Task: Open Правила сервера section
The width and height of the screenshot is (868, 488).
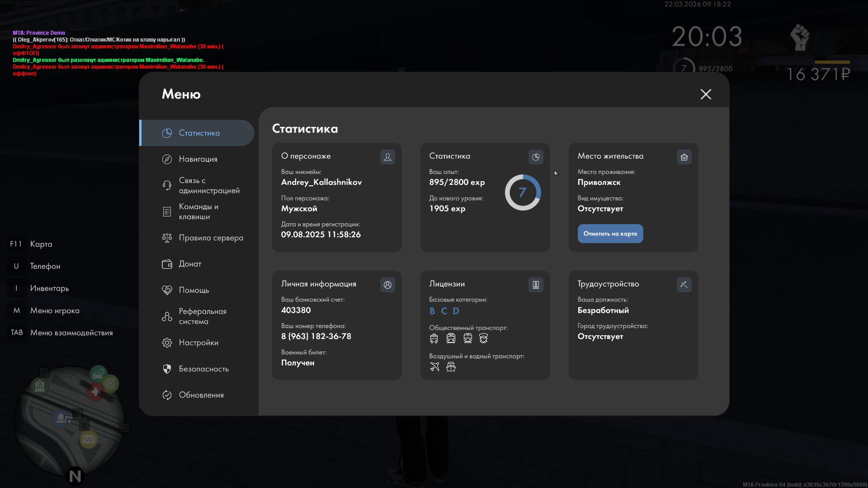Action: pos(211,238)
